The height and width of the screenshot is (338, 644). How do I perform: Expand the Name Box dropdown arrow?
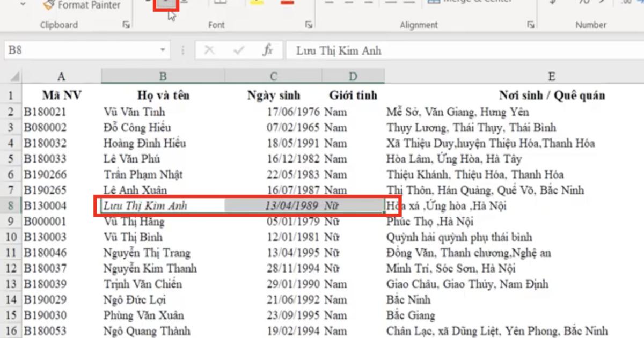tap(163, 50)
